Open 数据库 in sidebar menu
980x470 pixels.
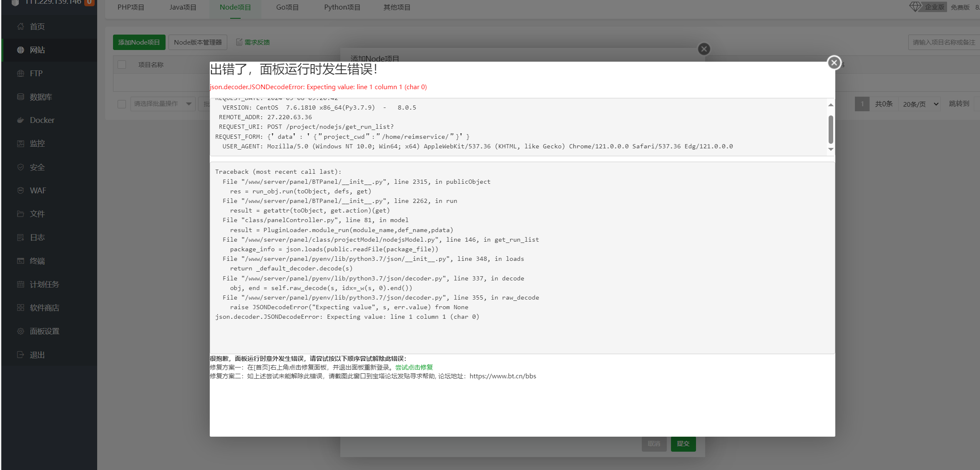pos(41,97)
